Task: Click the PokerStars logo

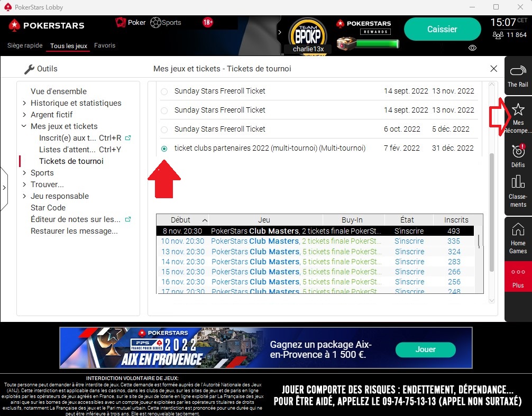Action: click(47, 25)
